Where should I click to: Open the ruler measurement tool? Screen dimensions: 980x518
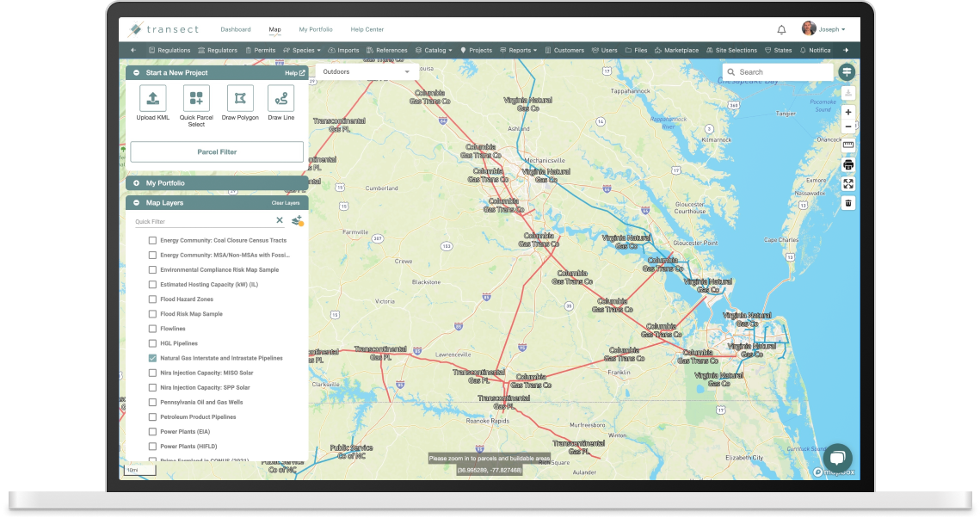(x=848, y=145)
